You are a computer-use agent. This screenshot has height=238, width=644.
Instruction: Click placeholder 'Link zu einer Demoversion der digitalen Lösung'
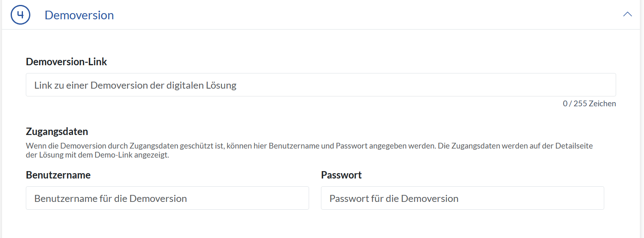135,85
